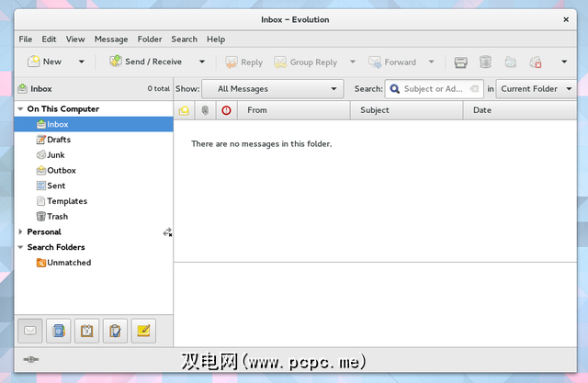Open the Help menu

(216, 39)
